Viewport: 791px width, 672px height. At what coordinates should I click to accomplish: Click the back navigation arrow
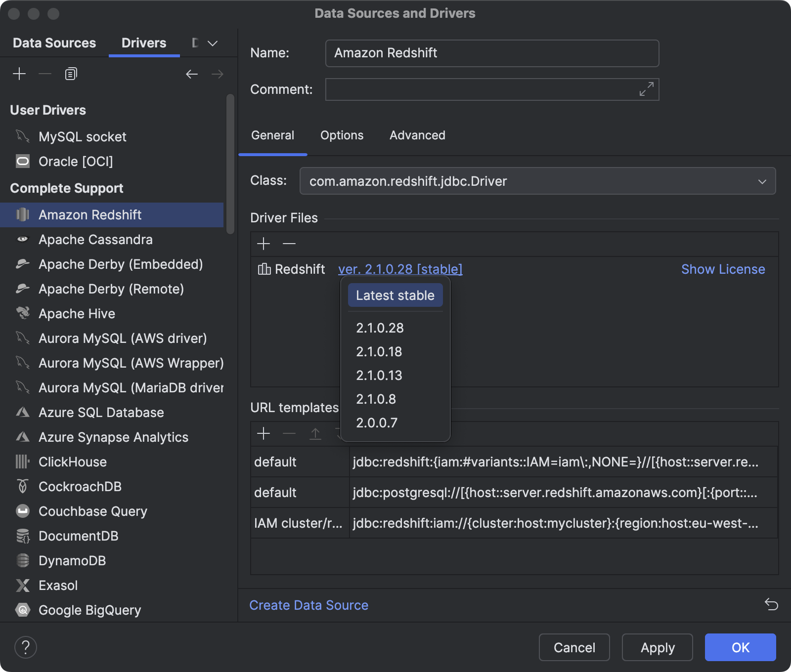pyautogui.click(x=192, y=74)
